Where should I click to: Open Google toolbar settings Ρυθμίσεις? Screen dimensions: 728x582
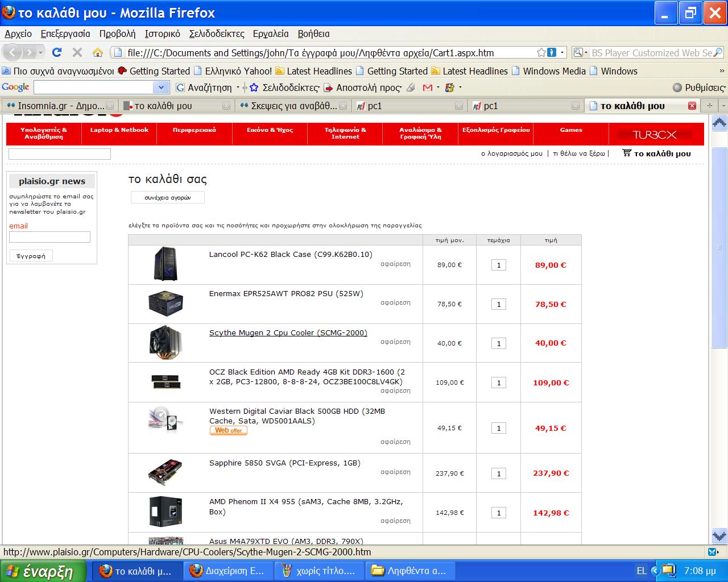pos(699,88)
